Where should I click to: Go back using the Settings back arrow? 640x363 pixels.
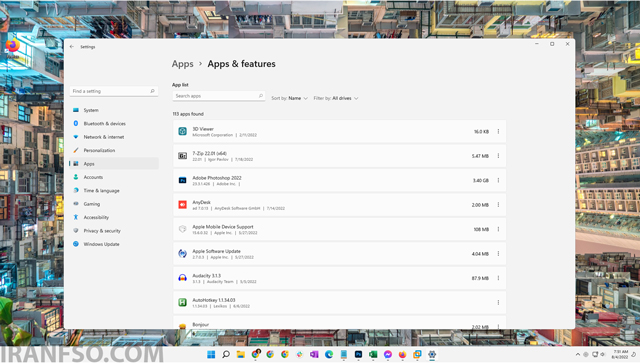72,47
